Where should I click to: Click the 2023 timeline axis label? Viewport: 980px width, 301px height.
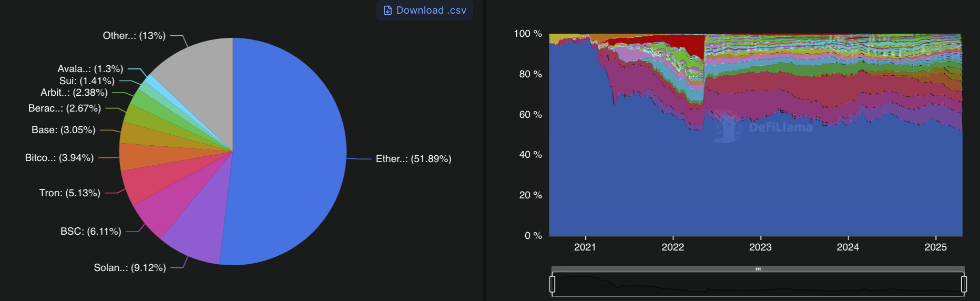[x=760, y=247]
